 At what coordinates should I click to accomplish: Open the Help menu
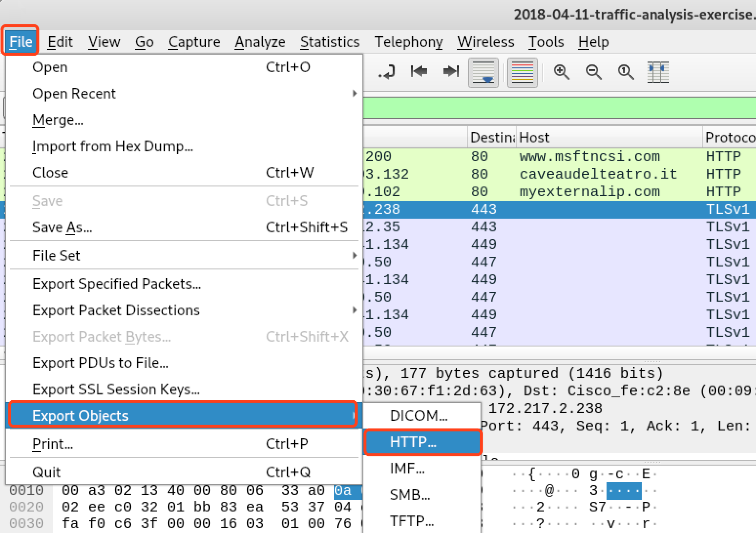593,41
